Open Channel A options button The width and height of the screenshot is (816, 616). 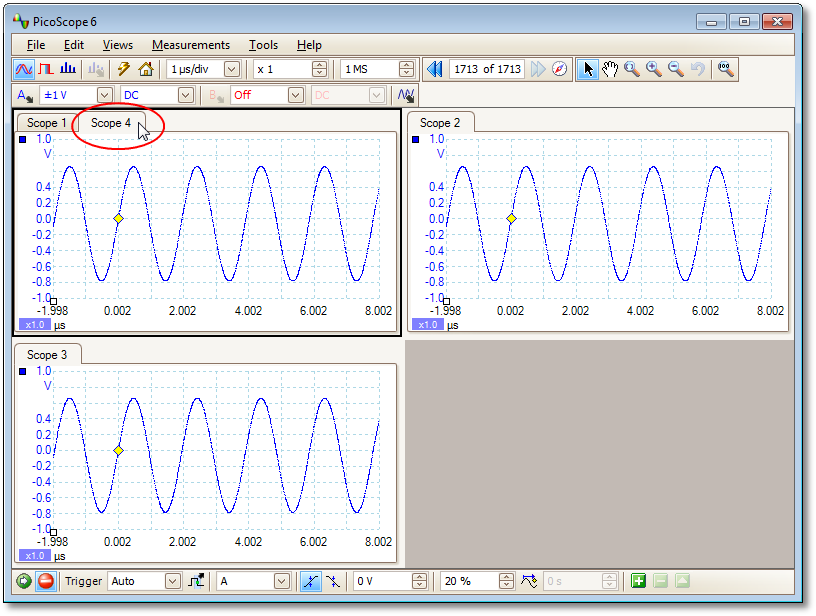point(25,96)
